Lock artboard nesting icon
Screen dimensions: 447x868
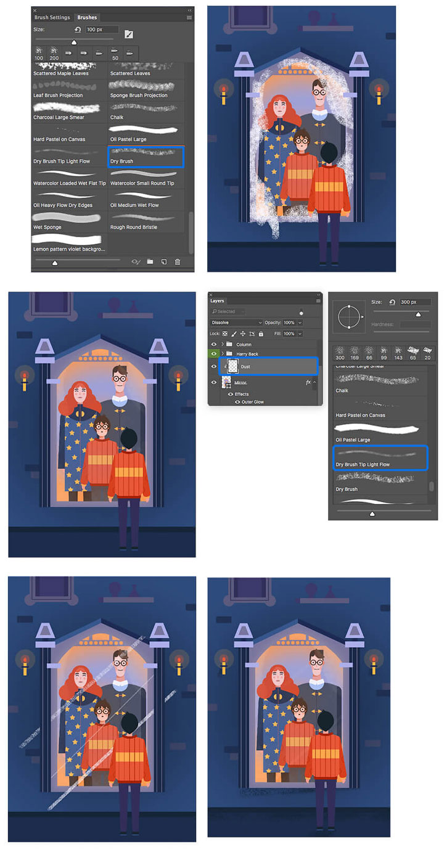pyautogui.click(x=252, y=334)
